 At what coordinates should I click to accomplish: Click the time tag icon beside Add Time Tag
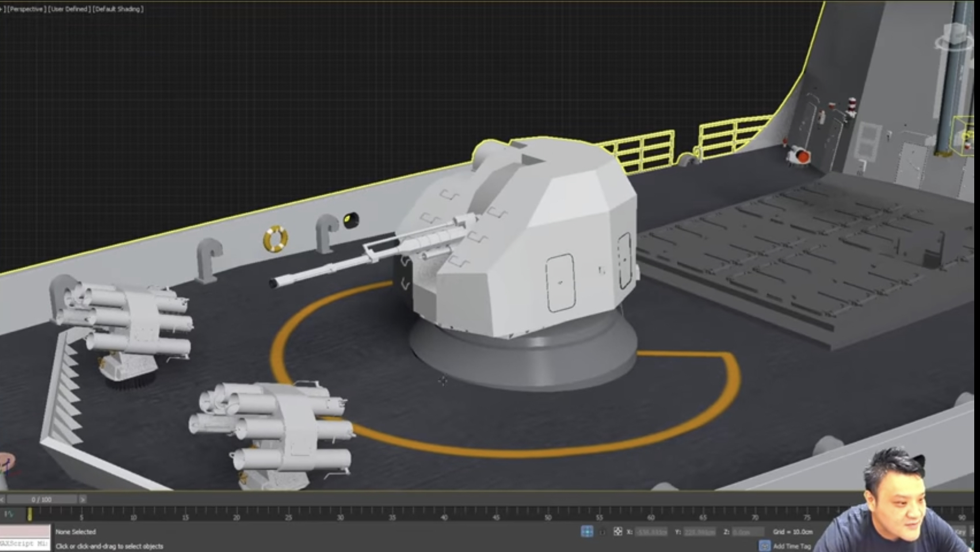[764, 546]
